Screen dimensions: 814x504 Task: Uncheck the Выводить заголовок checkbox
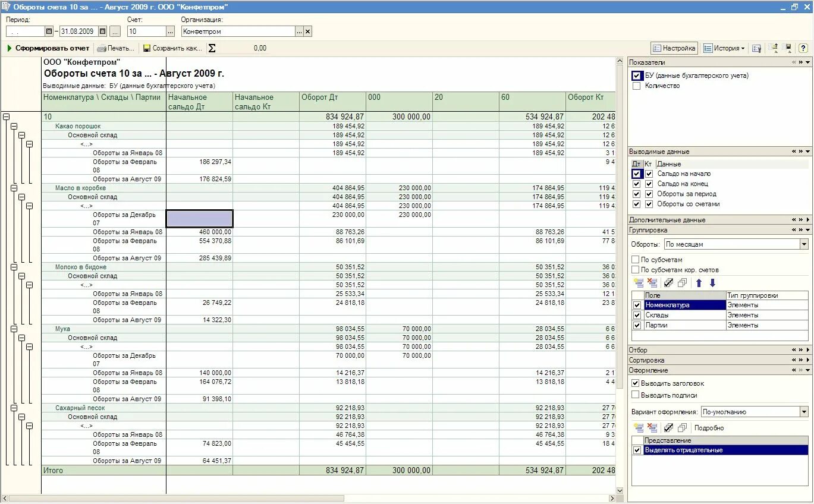click(x=636, y=383)
